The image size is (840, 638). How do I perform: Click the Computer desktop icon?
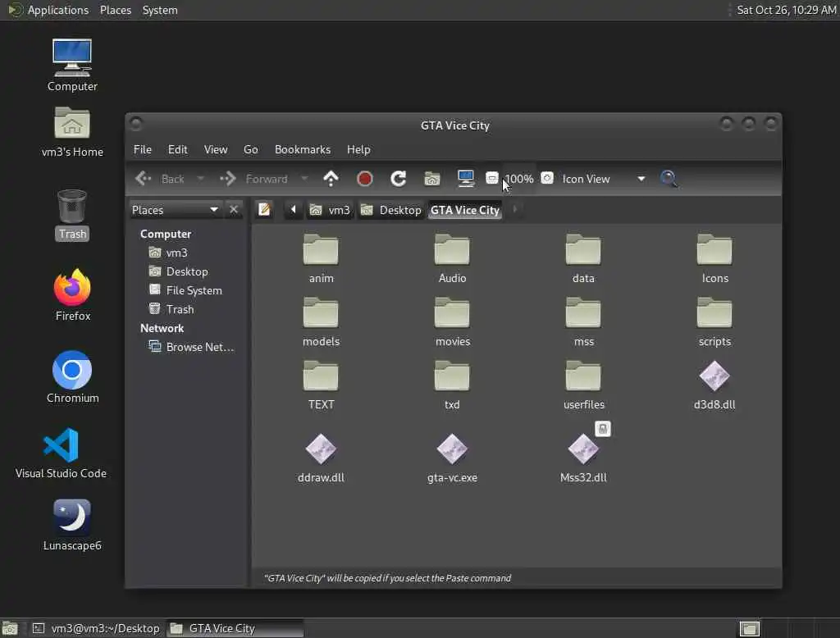pyautogui.click(x=72, y=65)
